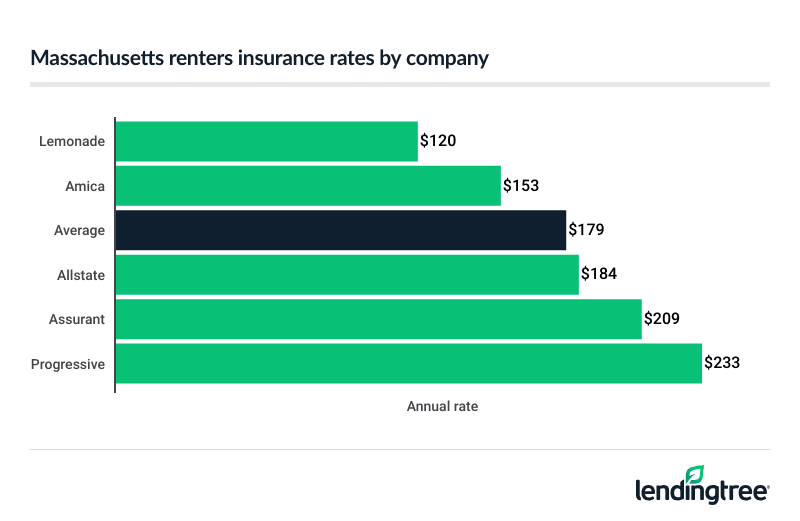
Task: Click the Amica axis label
Action: pos(86,186)
